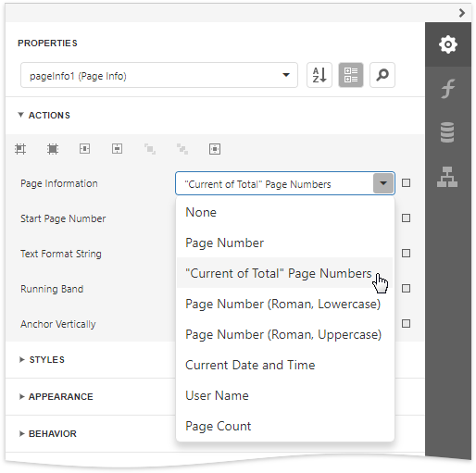476x473 pixels.
Task: Open the properties search magnifier
Action: (x=382, y=75)
